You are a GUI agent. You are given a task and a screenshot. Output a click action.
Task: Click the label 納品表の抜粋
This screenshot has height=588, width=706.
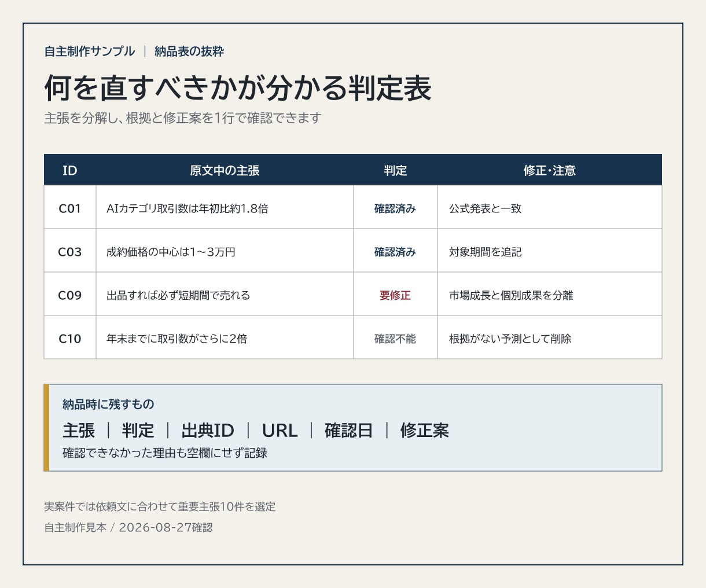[x=189, y=52]
